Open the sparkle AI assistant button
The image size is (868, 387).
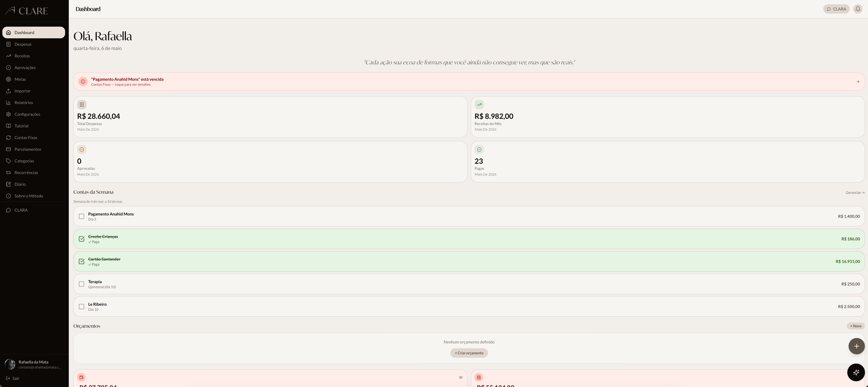856,372
